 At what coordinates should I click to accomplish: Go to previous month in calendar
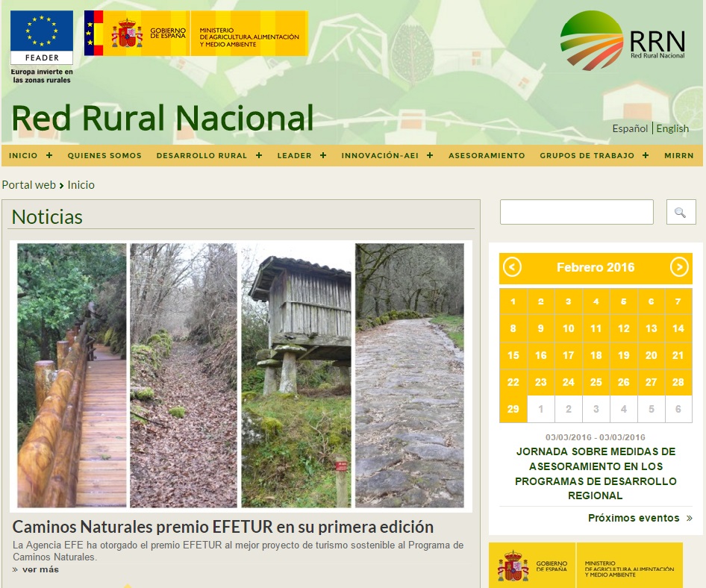[512, 267]
